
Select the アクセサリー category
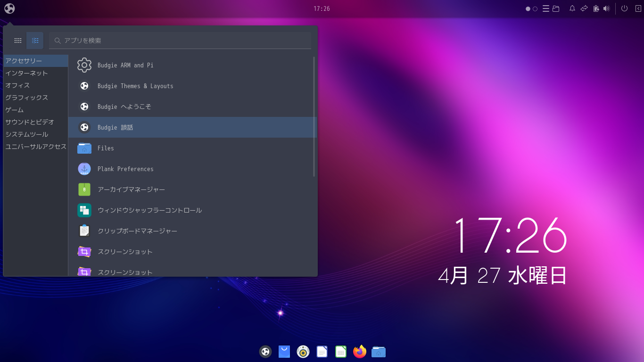tap(36, 61)
